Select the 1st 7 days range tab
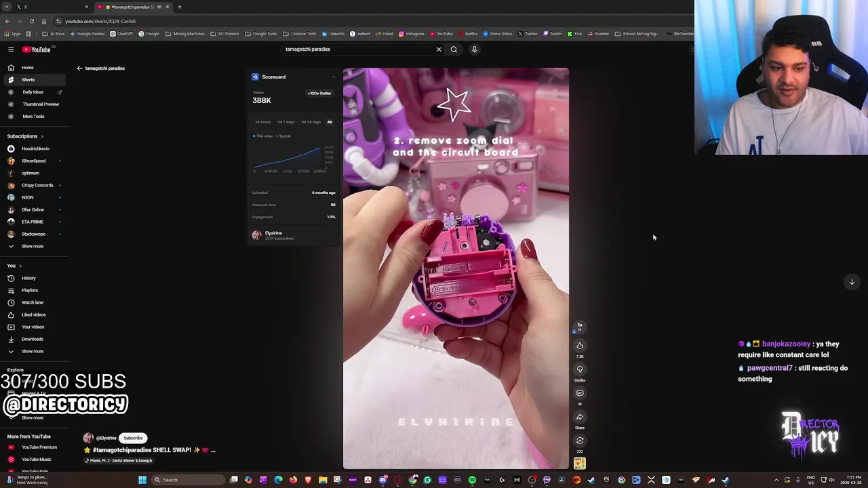Screen dimensions: 868x488 tap(285, 122)
